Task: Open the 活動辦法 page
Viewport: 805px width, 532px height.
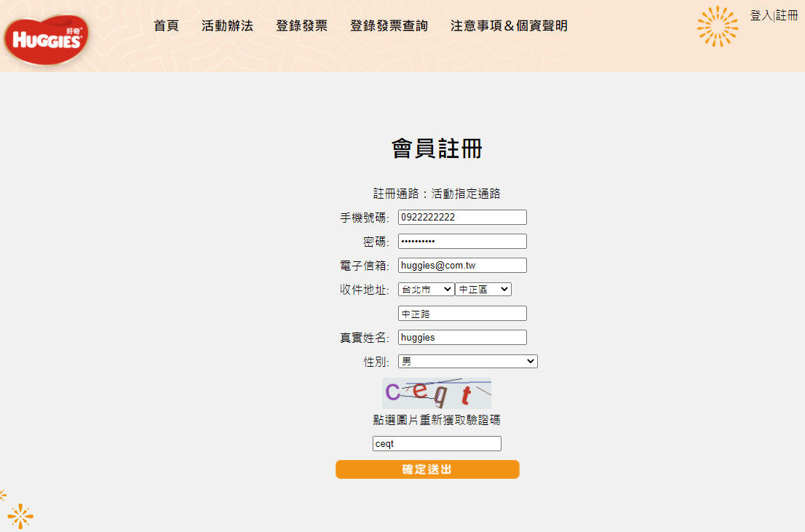Action: 227,25
